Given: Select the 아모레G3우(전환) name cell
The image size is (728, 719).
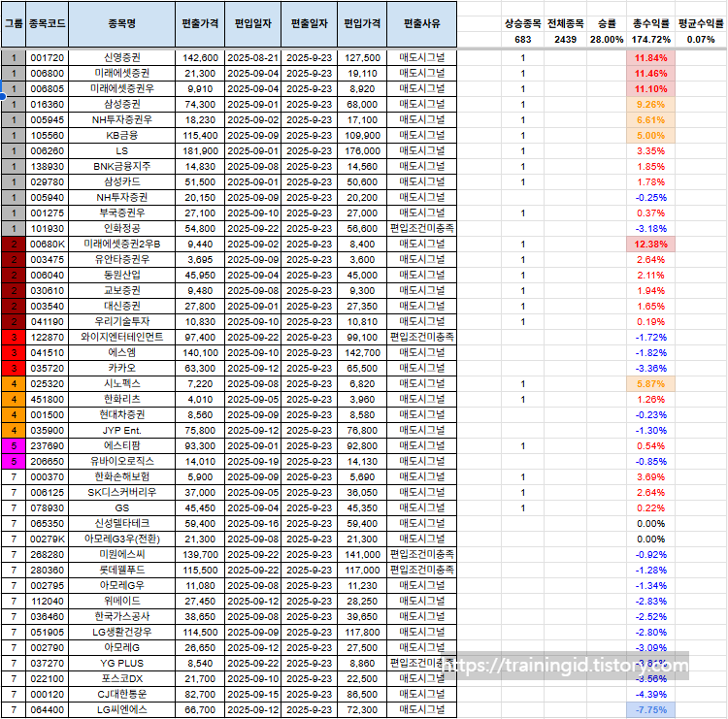Looking at the screenshot, I should tap(121, 539).
